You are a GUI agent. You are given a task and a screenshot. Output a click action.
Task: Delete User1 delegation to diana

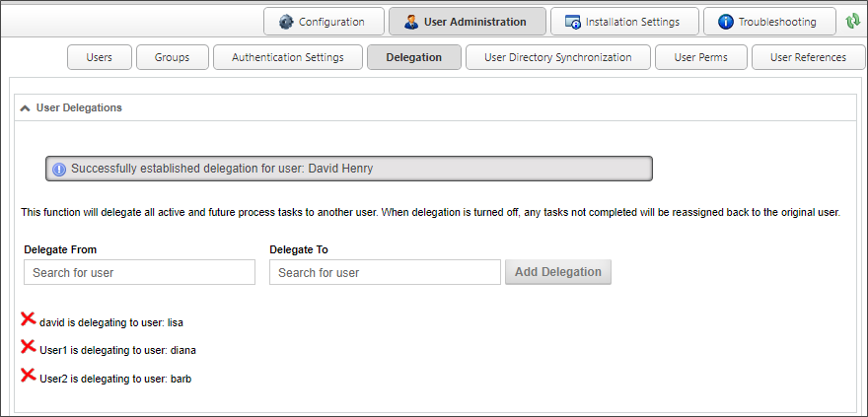pyautogui.click(x=28, y=347)
